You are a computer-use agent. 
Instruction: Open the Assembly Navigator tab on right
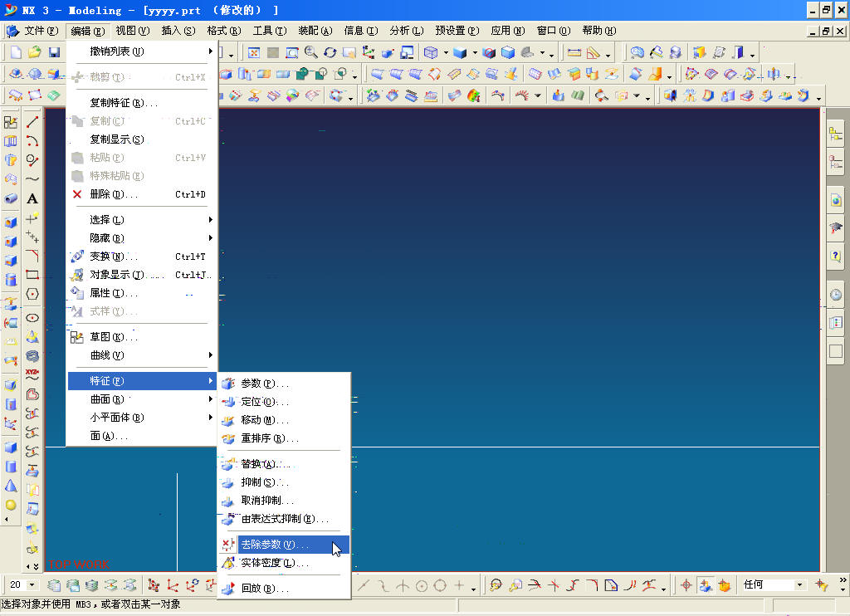[x=836, y=134]
